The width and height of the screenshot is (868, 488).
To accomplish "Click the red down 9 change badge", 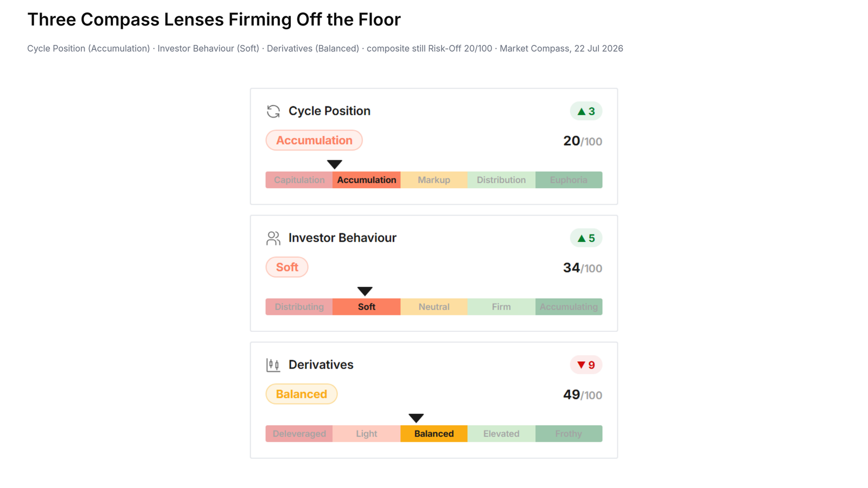I will point(586,365).
